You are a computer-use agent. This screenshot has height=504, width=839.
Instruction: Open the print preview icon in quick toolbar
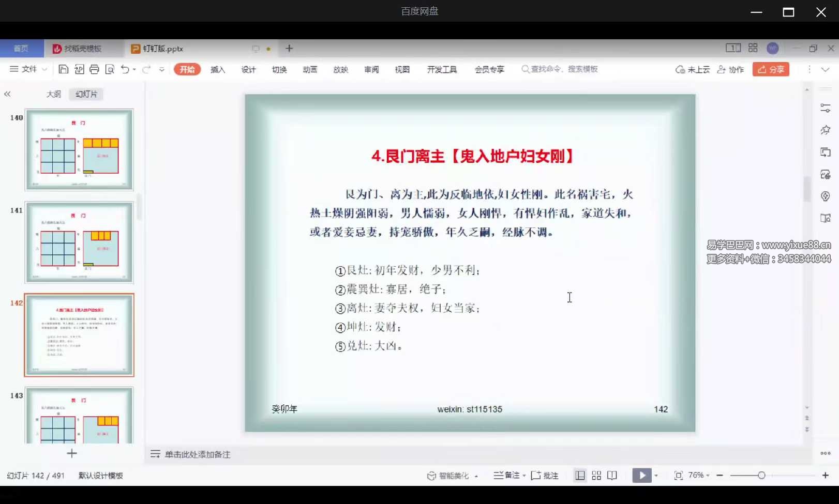110,69
